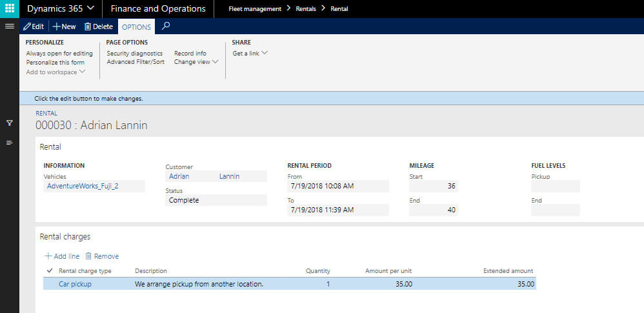Click the Mileage End field
Image resolution: width=644 pixels, height=313 pixels.
pos(433,210)
